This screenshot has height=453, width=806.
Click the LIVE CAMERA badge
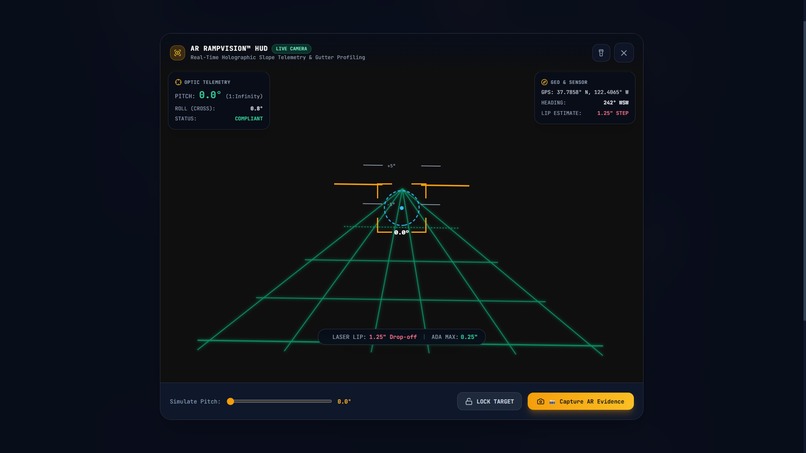click(x=291, y=49)
